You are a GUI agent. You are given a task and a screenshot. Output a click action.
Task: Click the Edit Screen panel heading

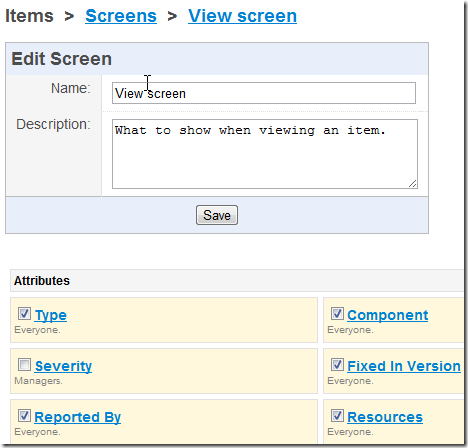tap(61, 59)
